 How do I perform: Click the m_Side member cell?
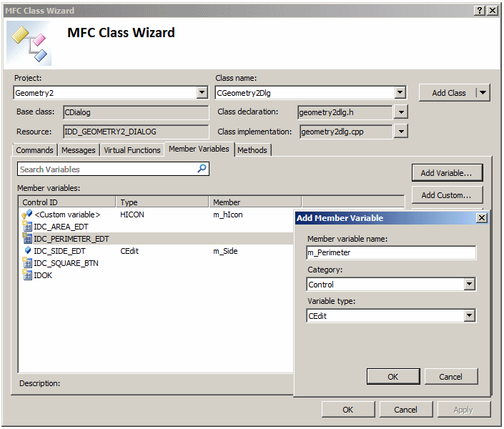point(225,251)
